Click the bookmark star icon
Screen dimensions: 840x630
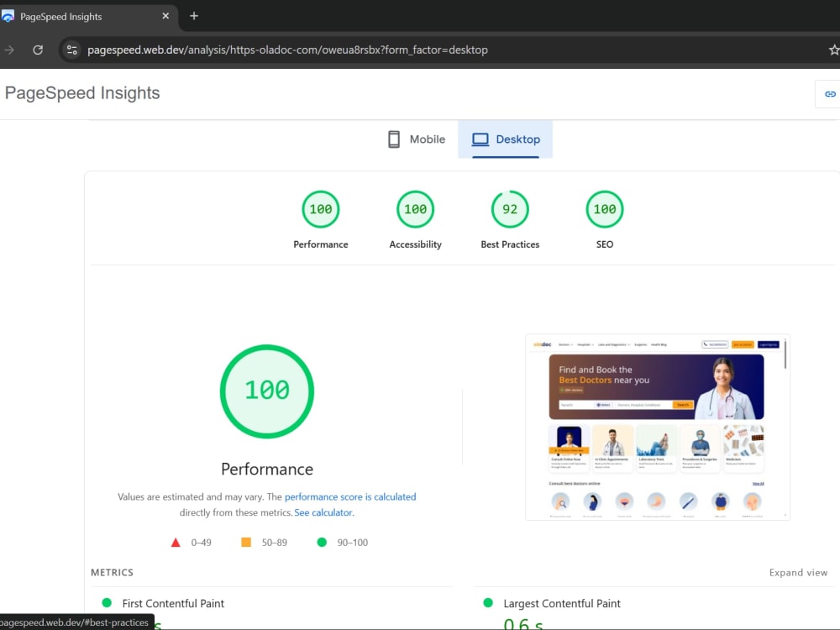coord(833,50)
